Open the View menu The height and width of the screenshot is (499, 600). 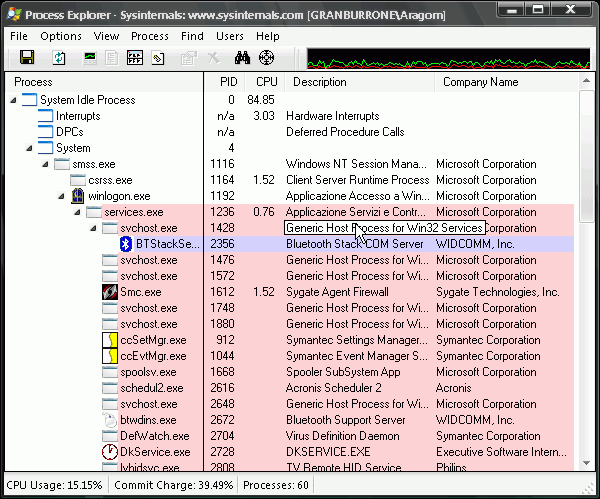[106, 36]
